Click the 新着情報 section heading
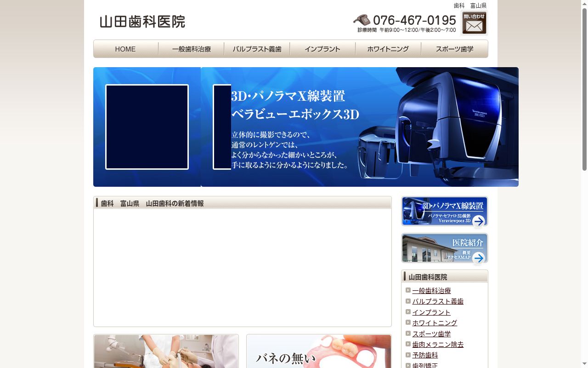The height and width of the screenshot is (368, 588). click(152, 203)
